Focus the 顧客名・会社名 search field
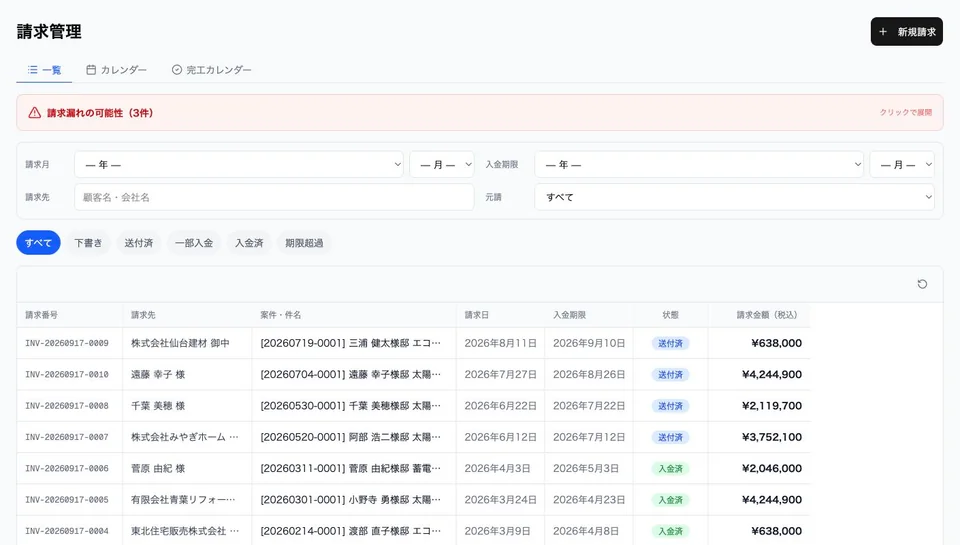The image size is (960, 545). tap(274, 197)
